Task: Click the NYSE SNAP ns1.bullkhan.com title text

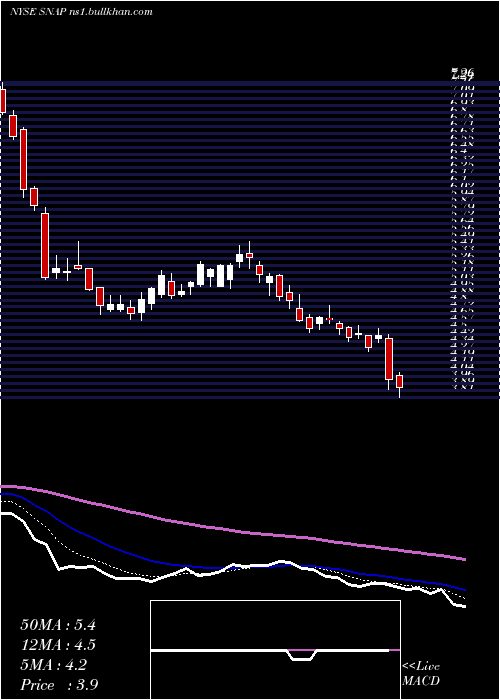Action: 81,12
